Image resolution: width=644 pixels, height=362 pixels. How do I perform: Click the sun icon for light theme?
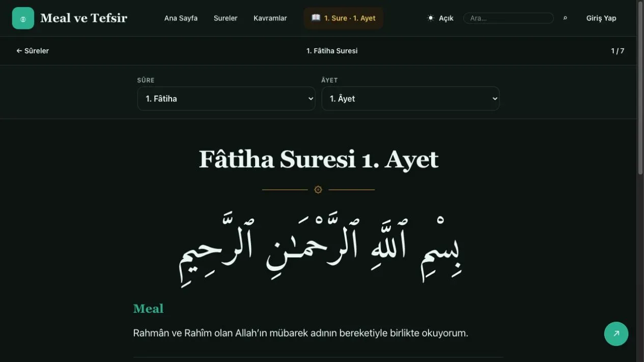click(x=431, y=18)
